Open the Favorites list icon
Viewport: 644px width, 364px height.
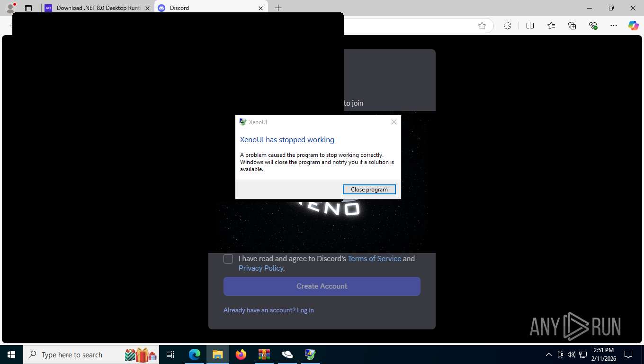coord(551,26)
